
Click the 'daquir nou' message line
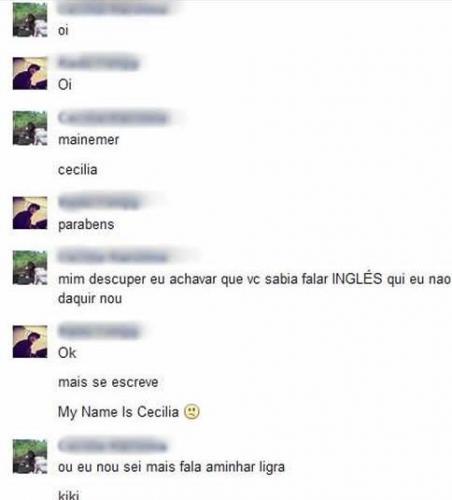(x=90, y=298)
